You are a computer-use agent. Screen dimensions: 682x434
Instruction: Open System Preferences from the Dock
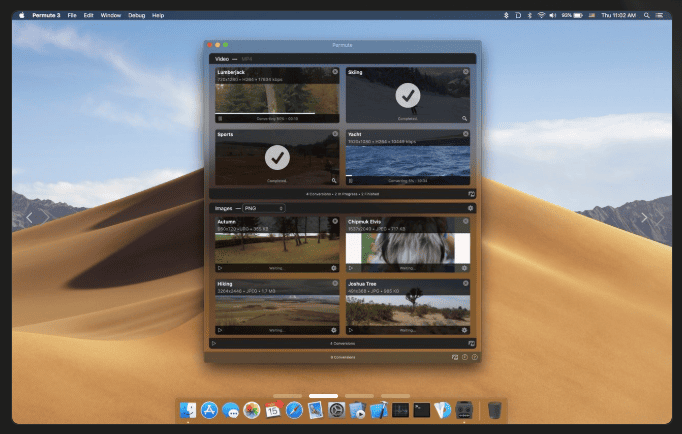pos(336,410)
